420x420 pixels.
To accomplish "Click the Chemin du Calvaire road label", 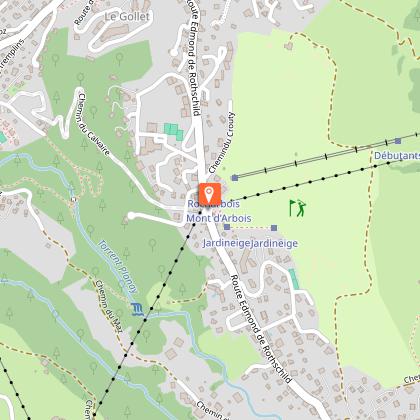I will point(94,124).
